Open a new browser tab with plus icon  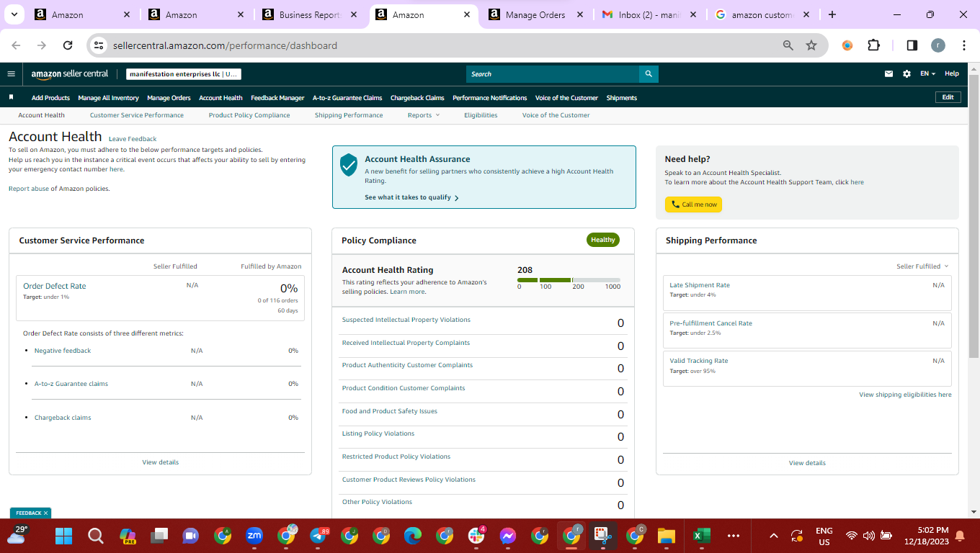[x=832, y=14]
